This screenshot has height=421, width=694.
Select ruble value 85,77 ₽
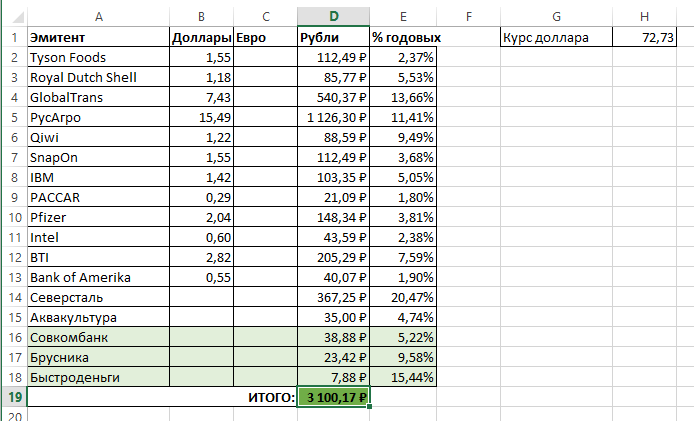(x=334, y=77)
